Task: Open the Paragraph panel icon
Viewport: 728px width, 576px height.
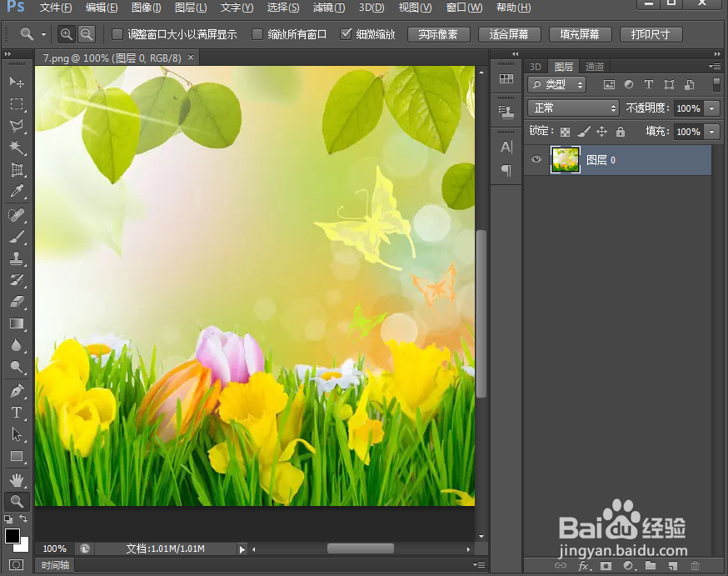Action: click(x=506, y=170)
